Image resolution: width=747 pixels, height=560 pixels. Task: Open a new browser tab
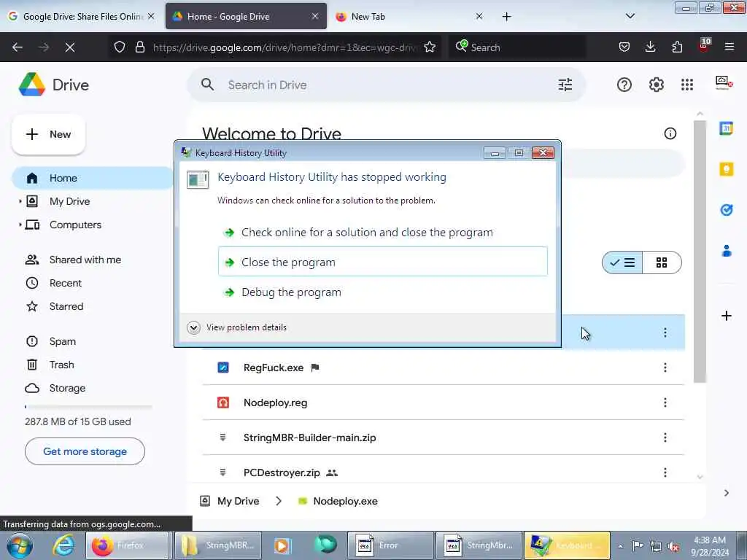[x=506, y=17]
